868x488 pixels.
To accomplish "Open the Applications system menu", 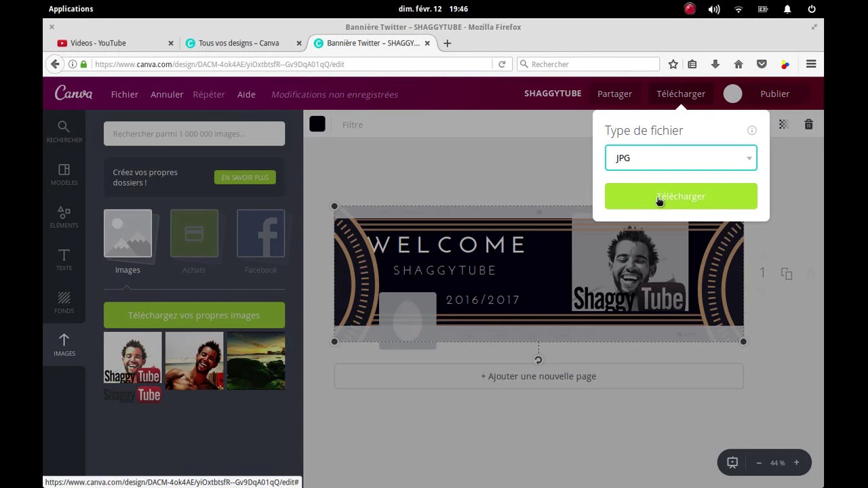I will (x=71, y=9).
